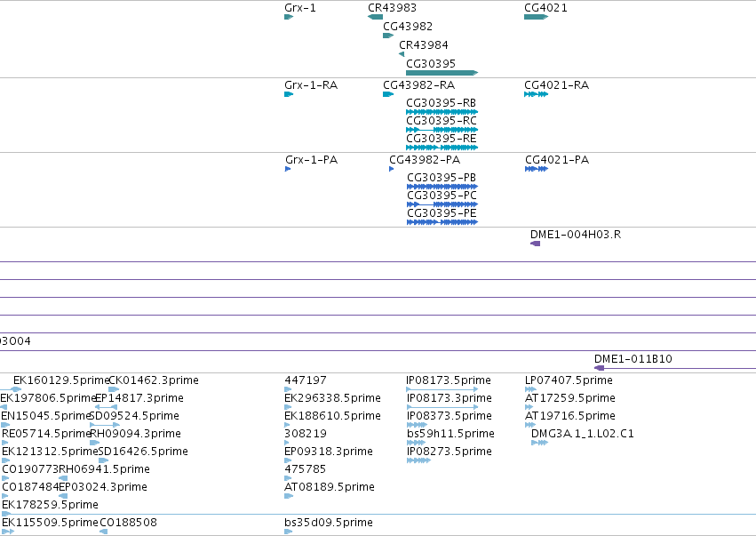Select the Grx-1-PA protein feature
The image size is (756, 536).
point(288,169)
